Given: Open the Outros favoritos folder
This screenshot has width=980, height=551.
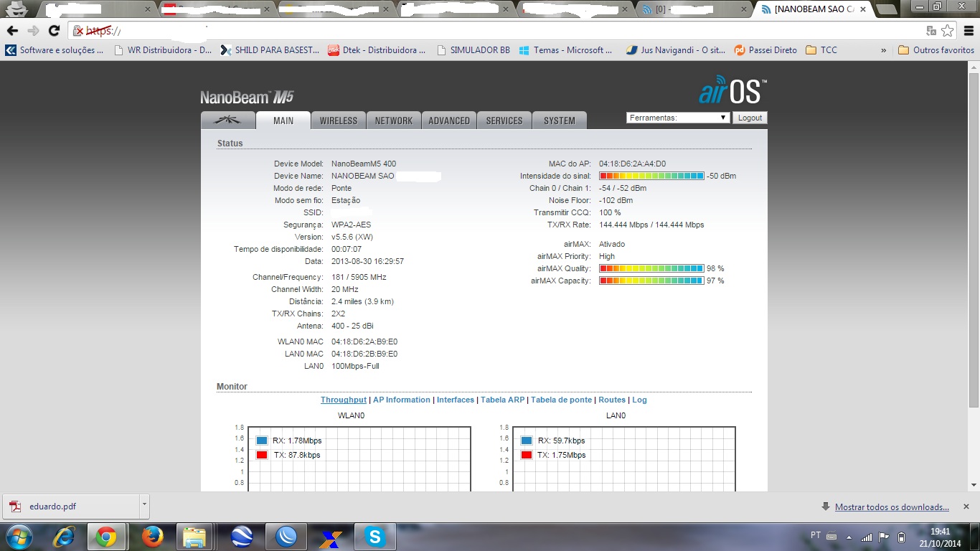Looking at the screenshot, I should coord(936,50).
